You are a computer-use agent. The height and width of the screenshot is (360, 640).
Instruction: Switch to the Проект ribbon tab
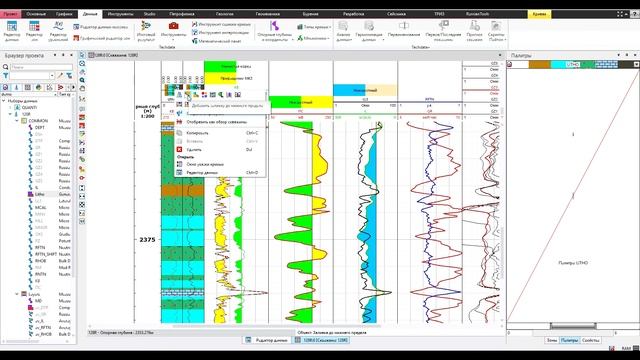point(10,14)
